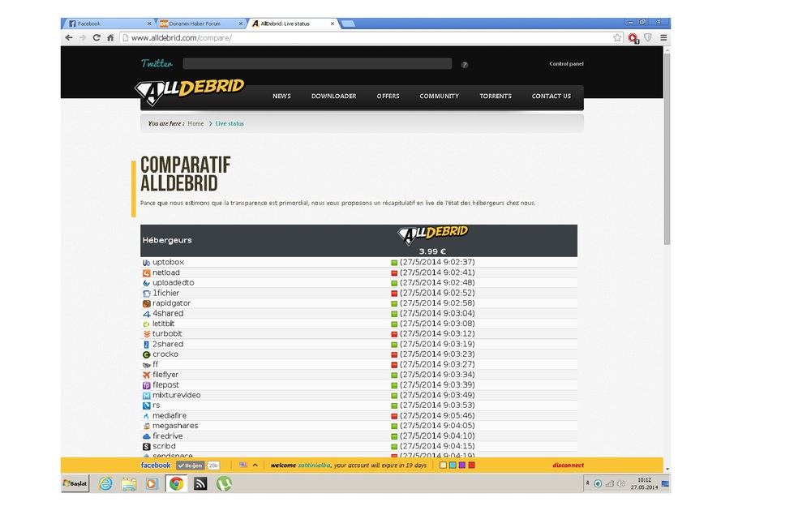
Task: Click the address bar URL
Action: tap(181, 38)
